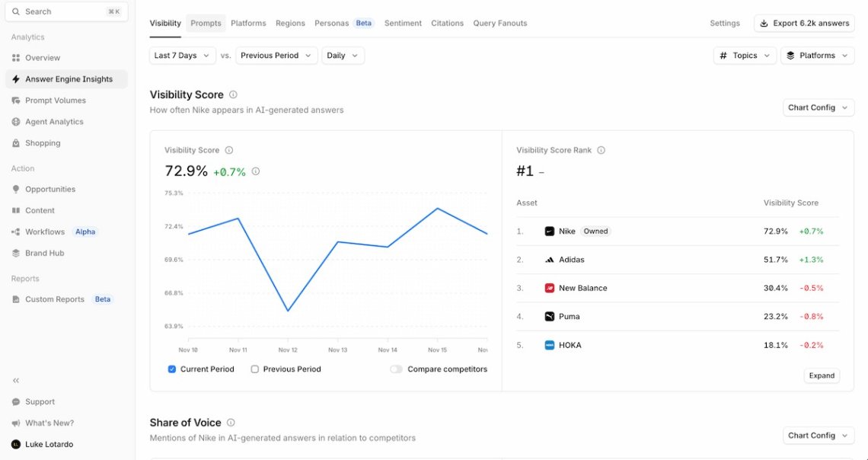Switch to the Personas Beta tab
868x460 pixels.
(x=344, y=24)
